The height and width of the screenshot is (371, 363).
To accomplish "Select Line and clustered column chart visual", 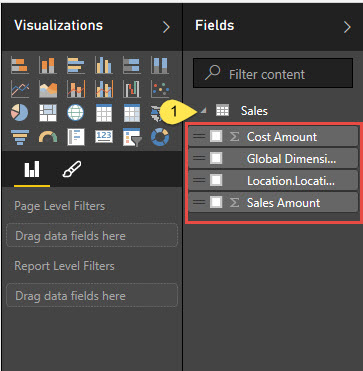I will coord(104,89).
